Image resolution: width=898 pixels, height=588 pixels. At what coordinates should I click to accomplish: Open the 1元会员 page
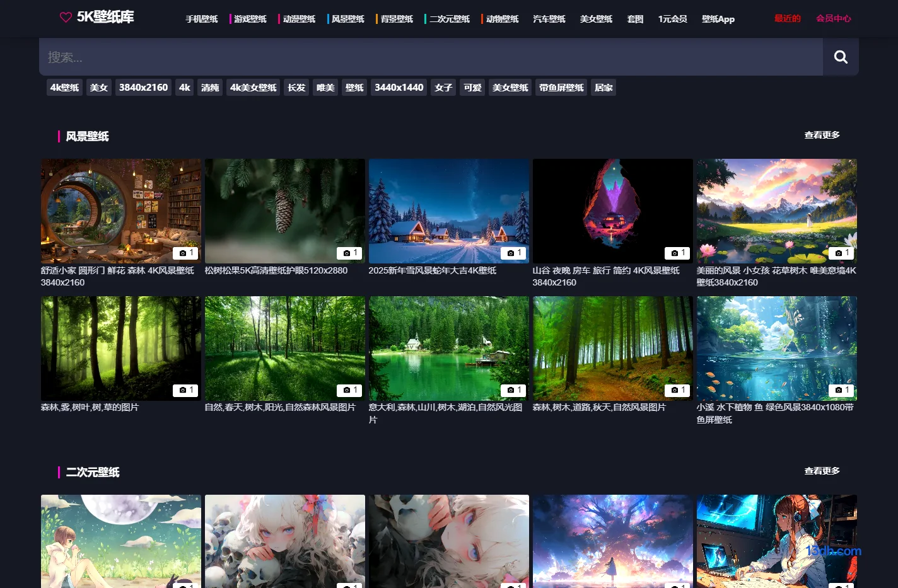coord(673,19)
